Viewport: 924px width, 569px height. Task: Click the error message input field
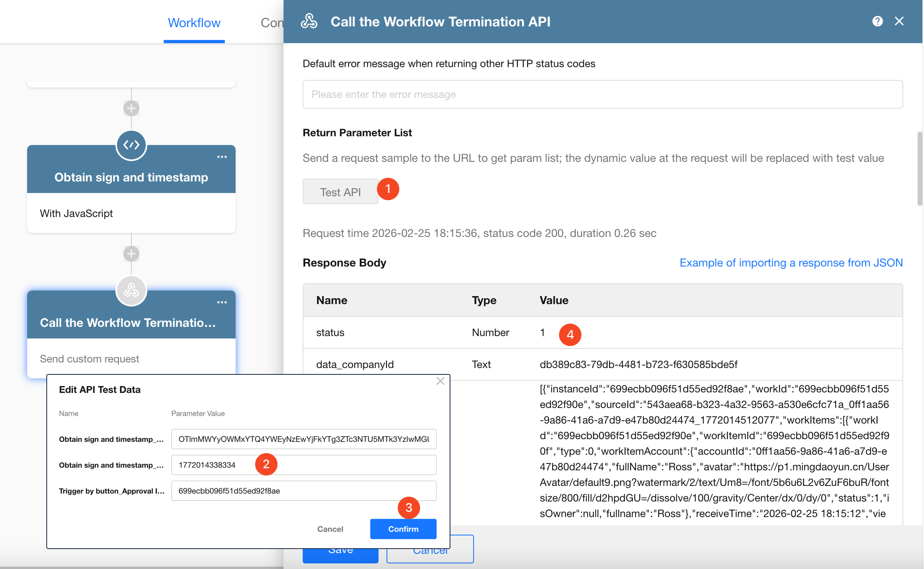602,94
